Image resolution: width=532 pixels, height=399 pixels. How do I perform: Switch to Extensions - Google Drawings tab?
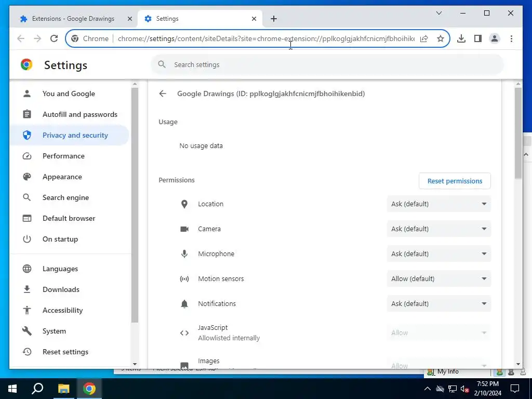(x=73, y=19)
